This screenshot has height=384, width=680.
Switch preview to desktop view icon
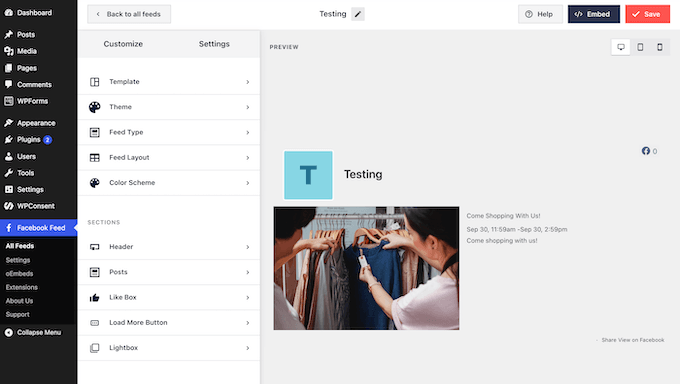pyautogui.click(x=621, y=47)
